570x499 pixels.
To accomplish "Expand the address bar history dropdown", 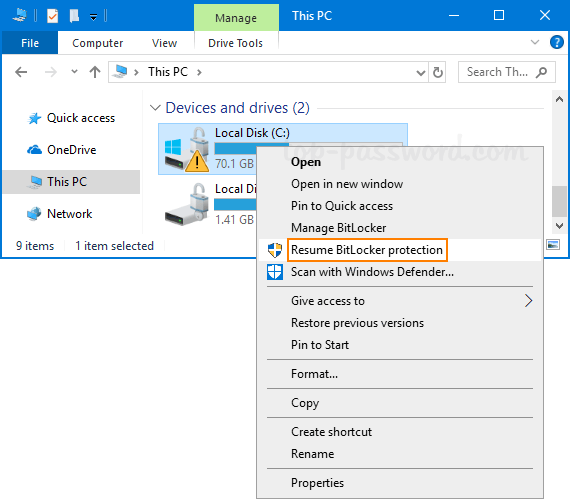I will (x=421, y=73).
